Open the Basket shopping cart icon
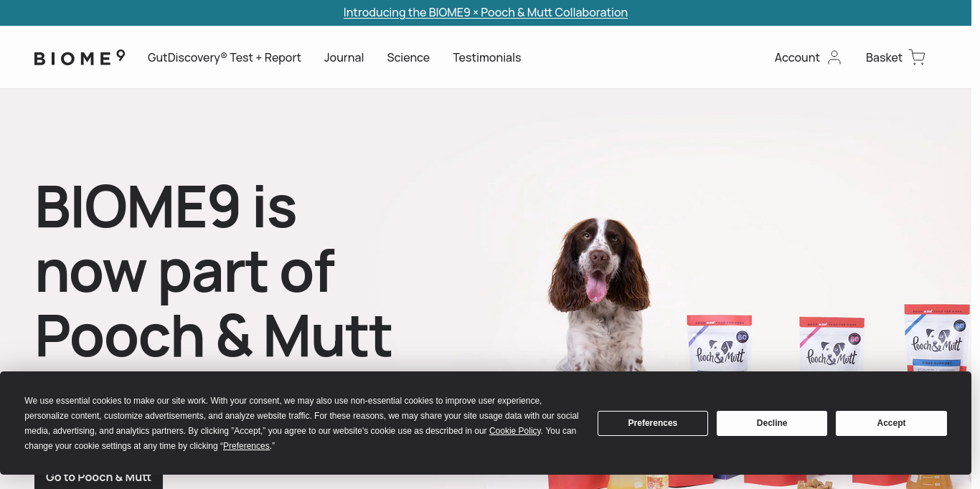This screenshot has width=980, height=489. pos(917,57)
